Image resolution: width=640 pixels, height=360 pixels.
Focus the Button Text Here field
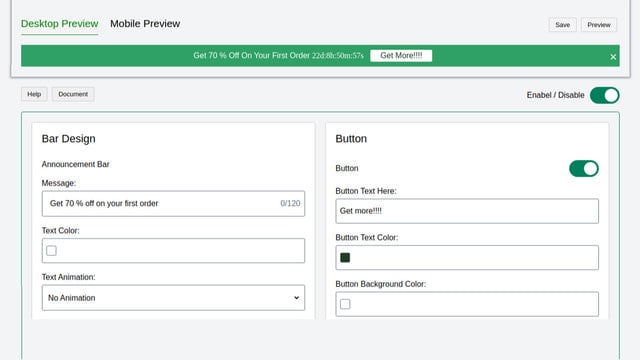[467, 211]
